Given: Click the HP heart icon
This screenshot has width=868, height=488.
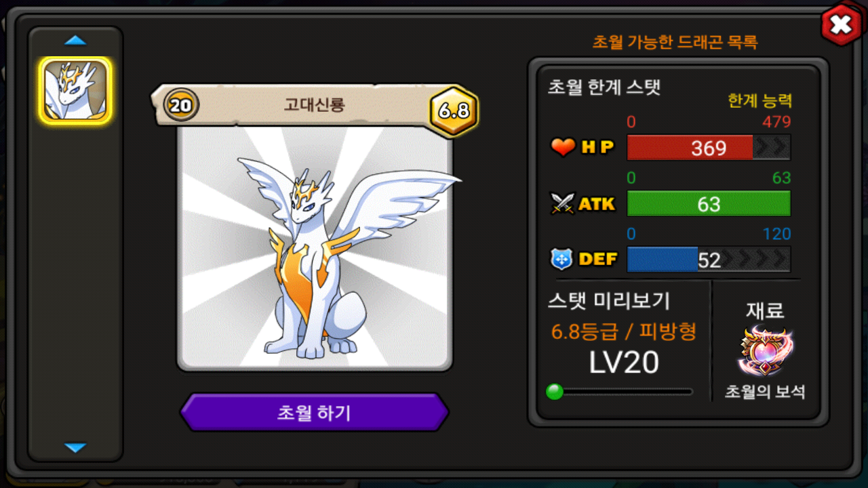Looking at the screenshot, I should coord(563,146).
